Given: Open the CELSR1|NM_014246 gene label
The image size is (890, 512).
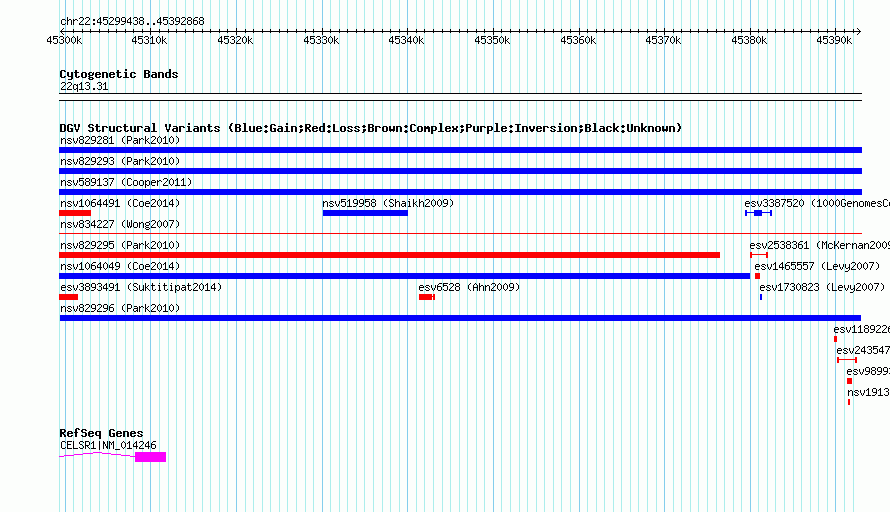Looking at the screenshot, I should [108, 446].
